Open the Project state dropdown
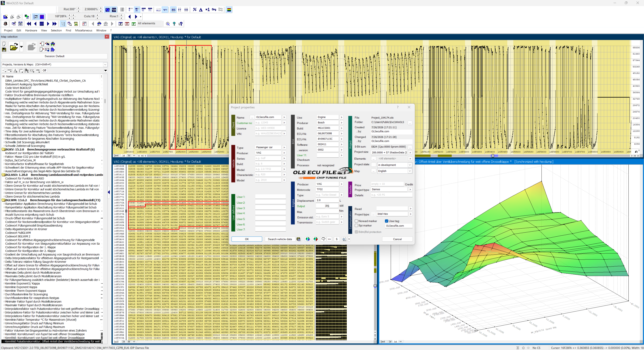Viewport: 644px width, 350px height. (410, 165)
